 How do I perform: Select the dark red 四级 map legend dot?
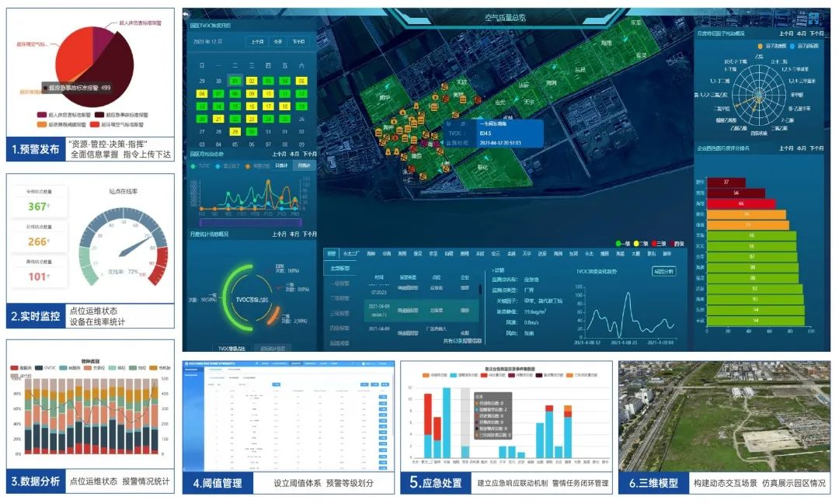(671, 243)
